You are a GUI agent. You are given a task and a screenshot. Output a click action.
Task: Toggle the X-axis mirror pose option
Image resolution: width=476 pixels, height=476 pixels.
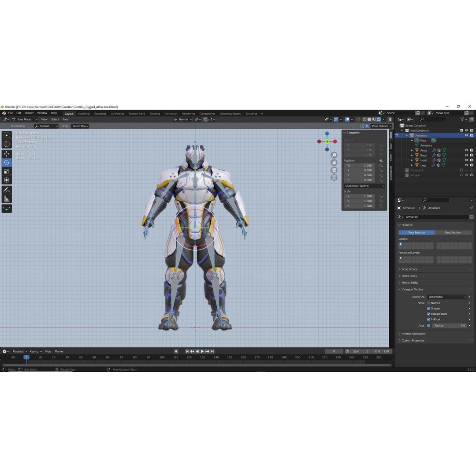tap(367, 126)
